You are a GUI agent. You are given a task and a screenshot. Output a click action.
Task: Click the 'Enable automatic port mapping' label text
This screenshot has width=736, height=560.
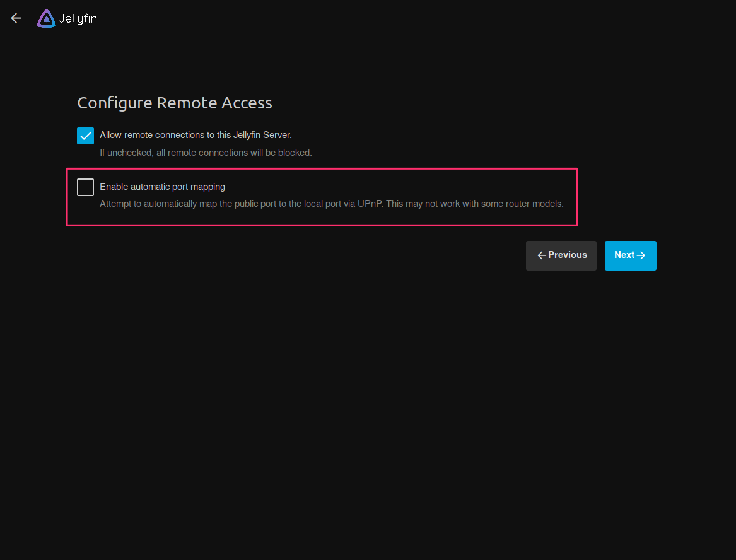(x=162, y=187)
